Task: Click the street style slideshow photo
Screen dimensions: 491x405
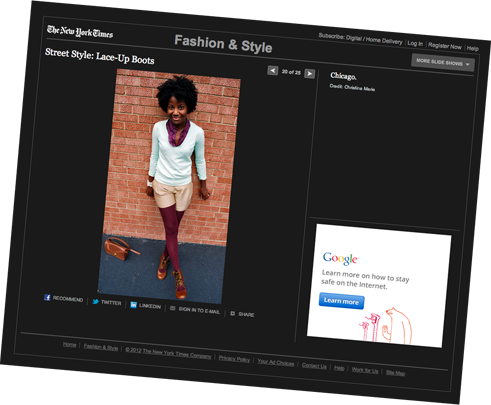Action: click(x=169, y=187)
